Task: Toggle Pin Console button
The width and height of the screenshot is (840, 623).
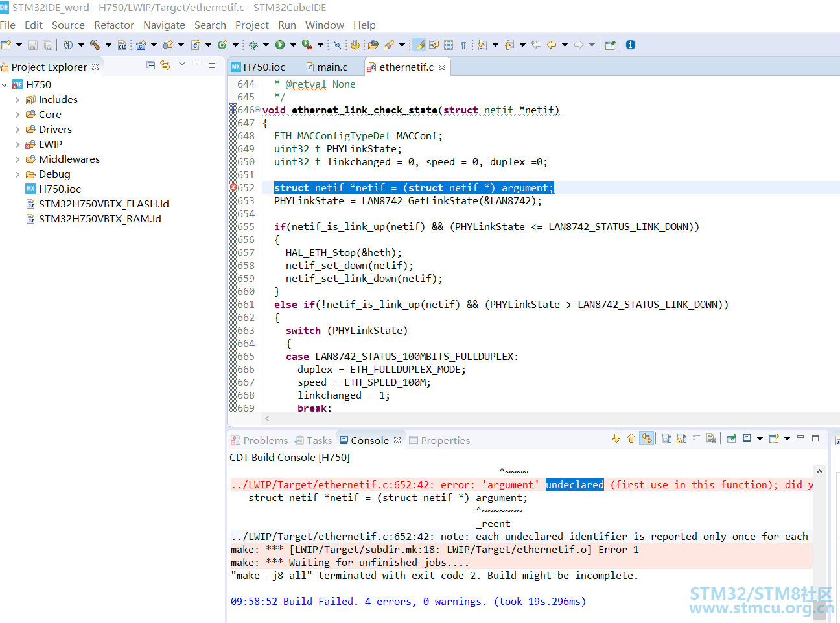Action: tap(731, 439)
